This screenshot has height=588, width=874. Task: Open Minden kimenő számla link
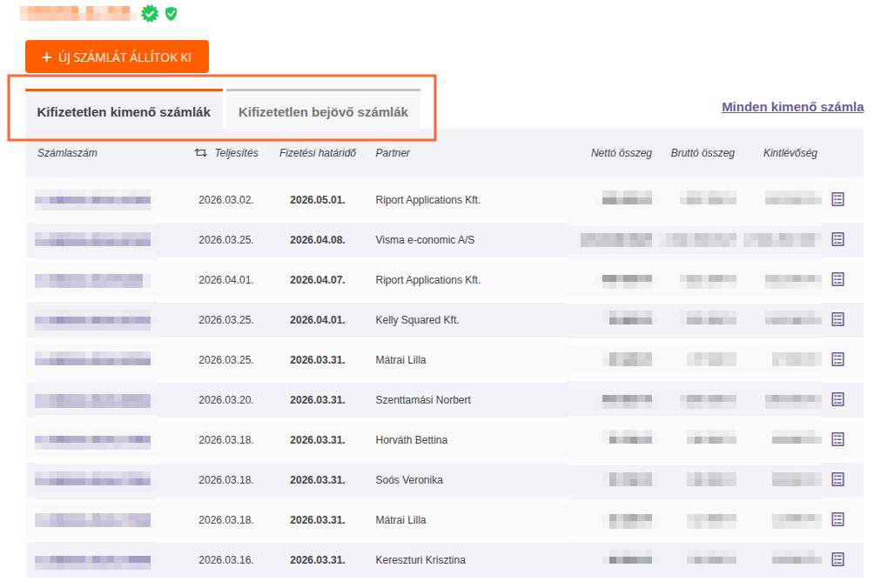pos(792,107)
